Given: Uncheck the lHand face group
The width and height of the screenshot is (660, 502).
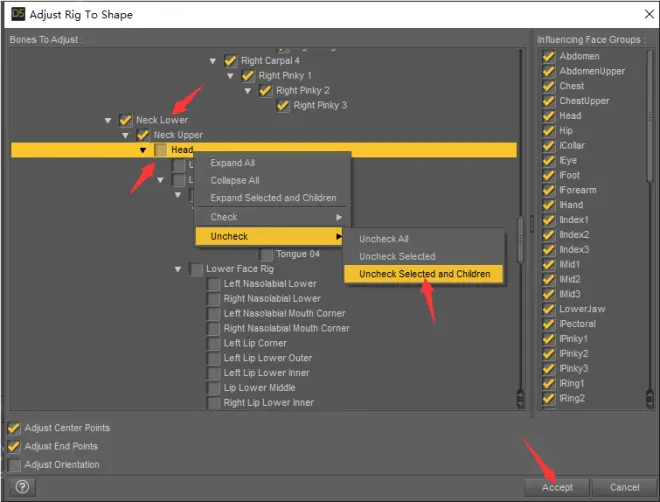Looking at the screenshot, I should (548, 205).
